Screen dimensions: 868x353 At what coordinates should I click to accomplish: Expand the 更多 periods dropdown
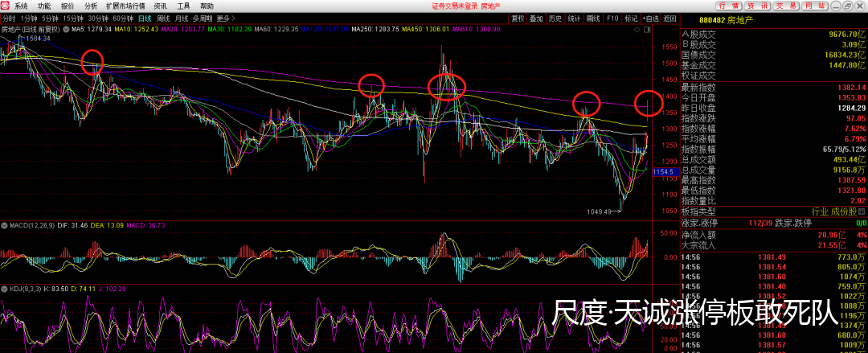point(226,18)
